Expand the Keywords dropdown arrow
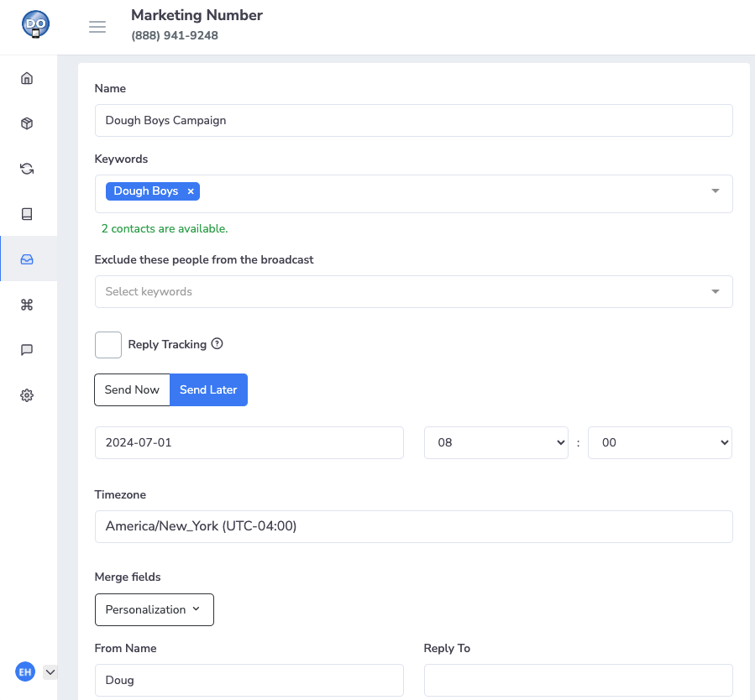 (716, 191)
